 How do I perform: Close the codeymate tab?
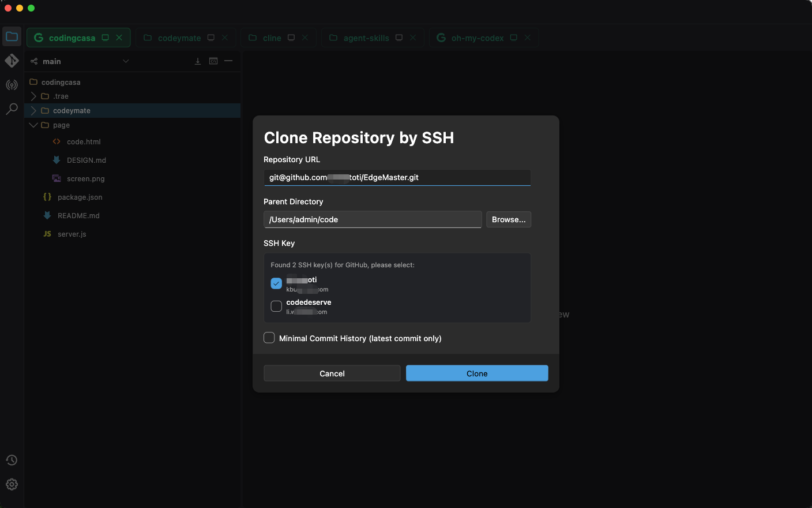click(225, 38)
